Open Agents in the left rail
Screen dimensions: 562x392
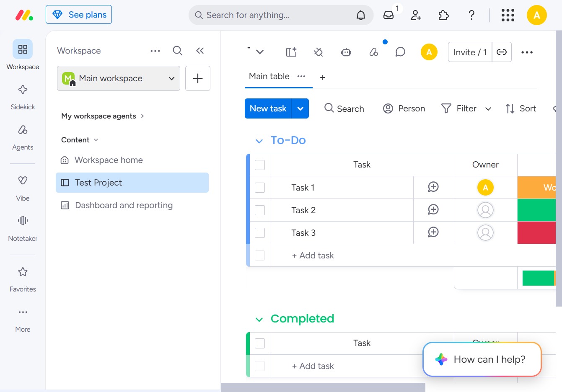click(x=23, y=137)
